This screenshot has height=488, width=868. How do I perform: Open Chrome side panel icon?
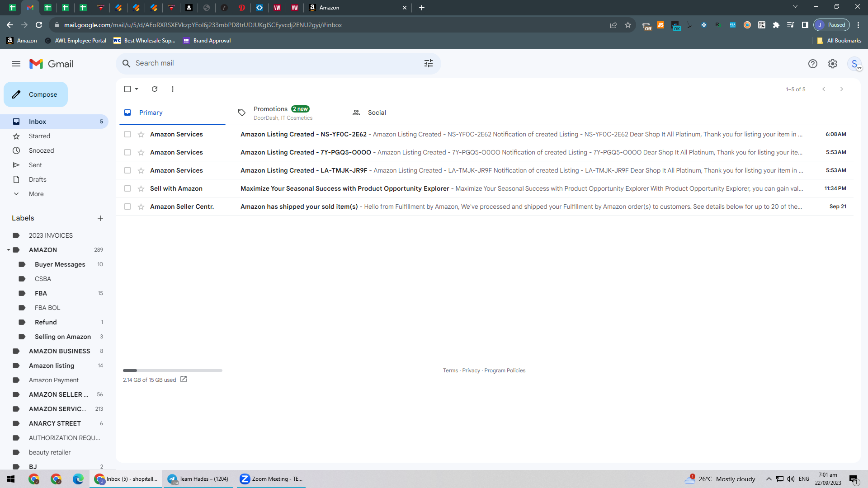pyautogui.click(x=805, y=25)
